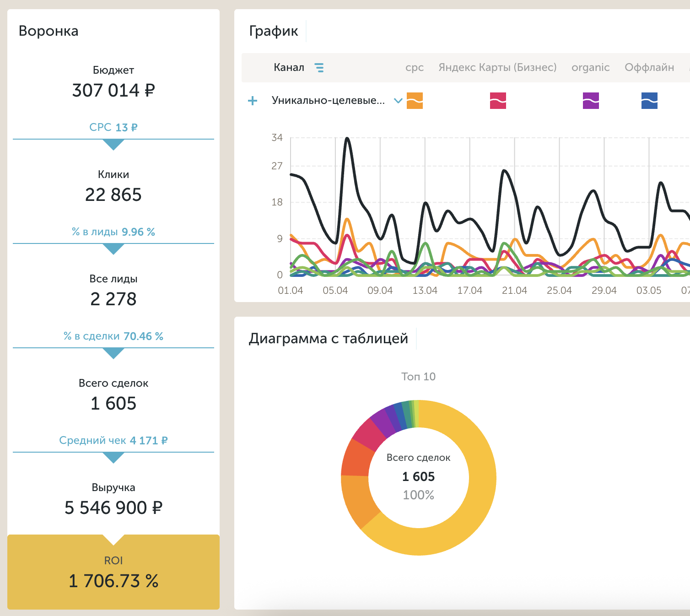The width and height of the screenshot is (690, 616).
Task: Open the % в сделки 70.46 % link
Action: pos(113,336)
